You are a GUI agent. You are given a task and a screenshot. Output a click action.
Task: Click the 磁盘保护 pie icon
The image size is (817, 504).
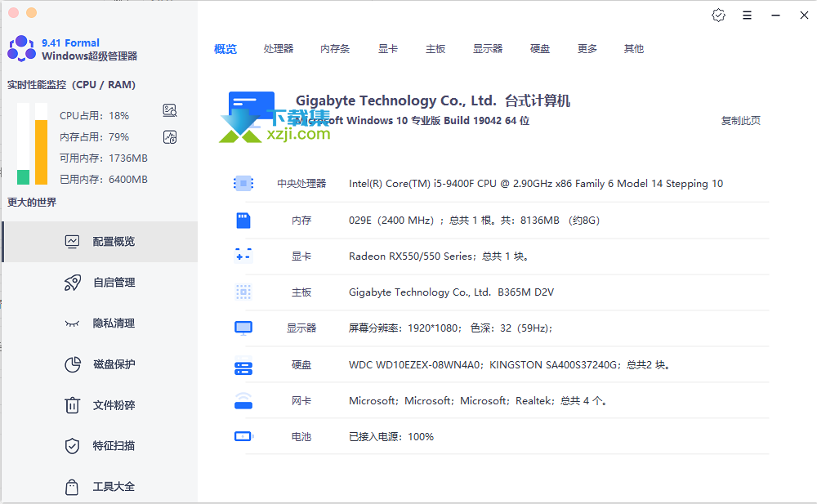point(73,364)
